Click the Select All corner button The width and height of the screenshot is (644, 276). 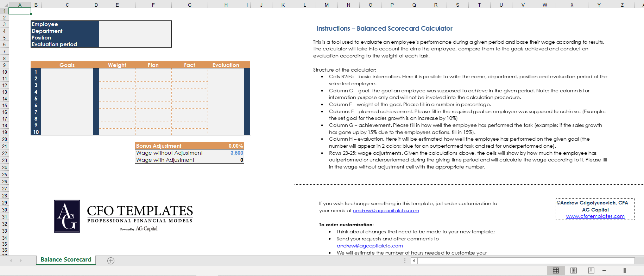click(4, 5)
